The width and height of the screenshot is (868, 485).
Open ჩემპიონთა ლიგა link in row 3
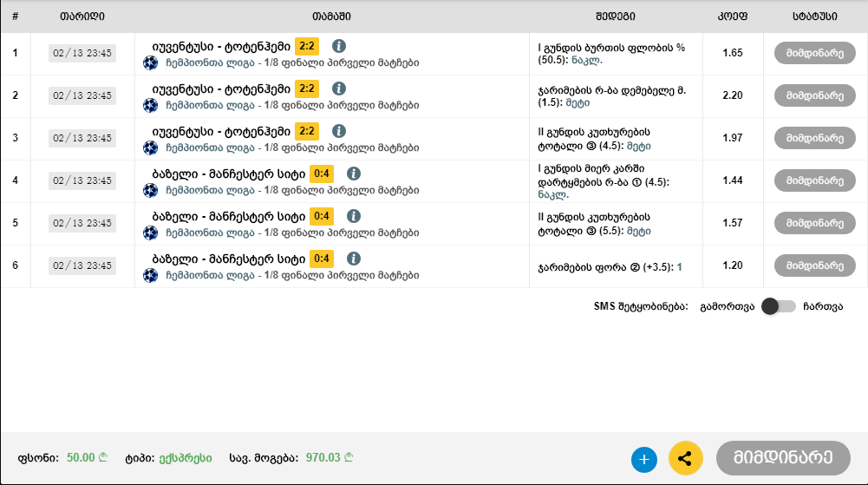210,147
